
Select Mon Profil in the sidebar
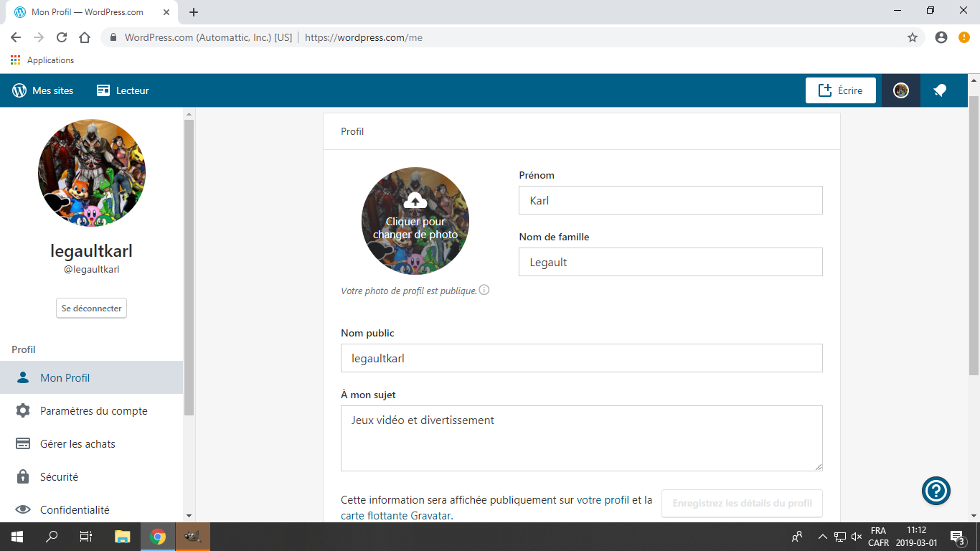click(65, 377)
